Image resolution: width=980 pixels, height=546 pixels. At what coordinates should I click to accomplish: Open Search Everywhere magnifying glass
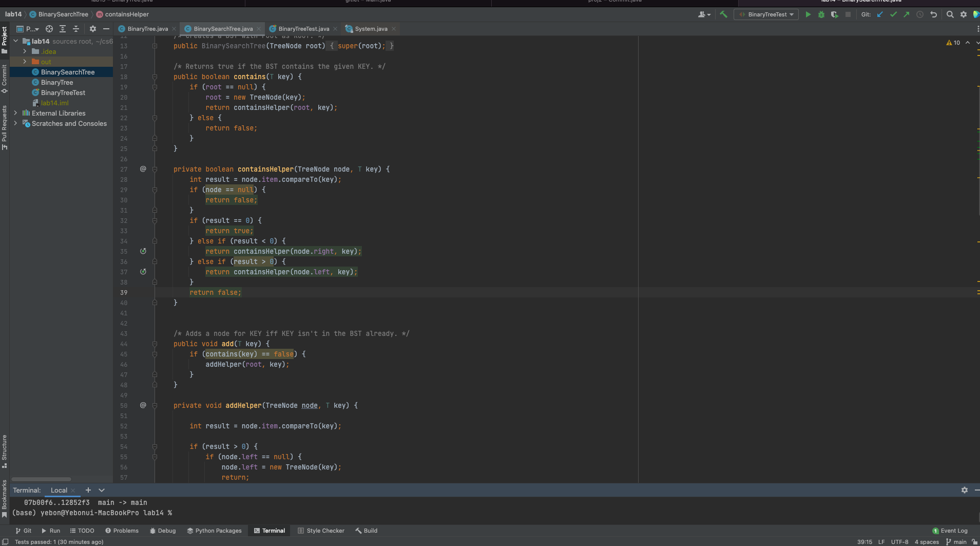950,14
